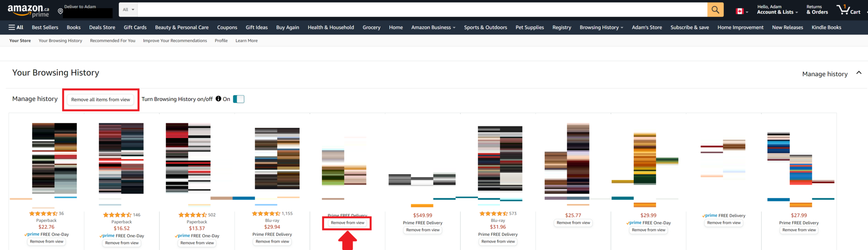868x250 pixels.
Task: Click the Canadian flag language selector
Action: coord(741,11)
